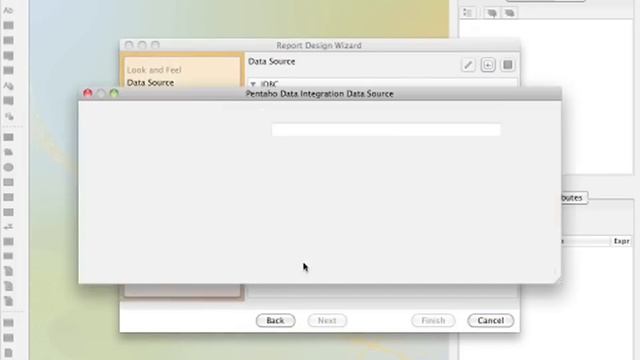Pick the resource-label palette element
Screen dimensions: 640x360
coord(8,86)
